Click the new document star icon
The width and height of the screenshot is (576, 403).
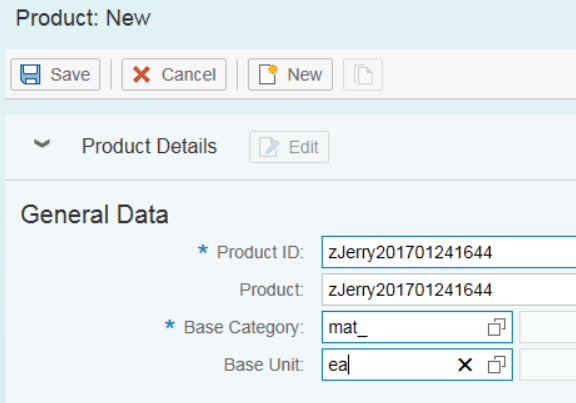(268, 74)
